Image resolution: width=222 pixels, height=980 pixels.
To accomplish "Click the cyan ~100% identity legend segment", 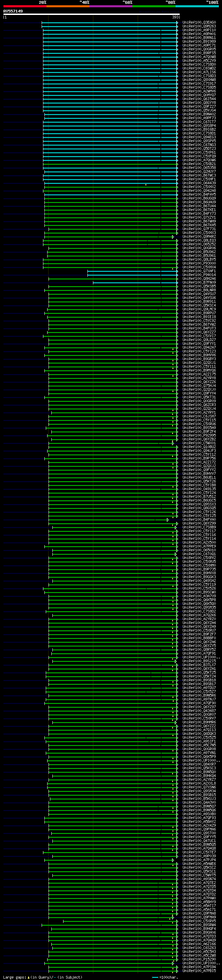I will click(x=197, y=6).
